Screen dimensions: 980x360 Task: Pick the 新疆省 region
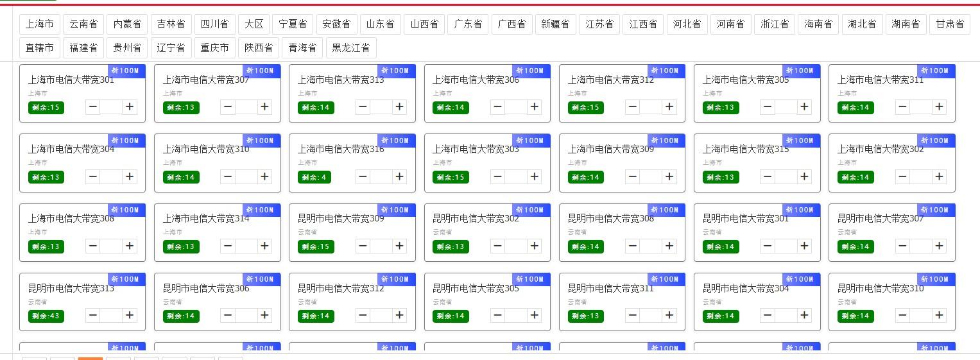click(555, 24)
